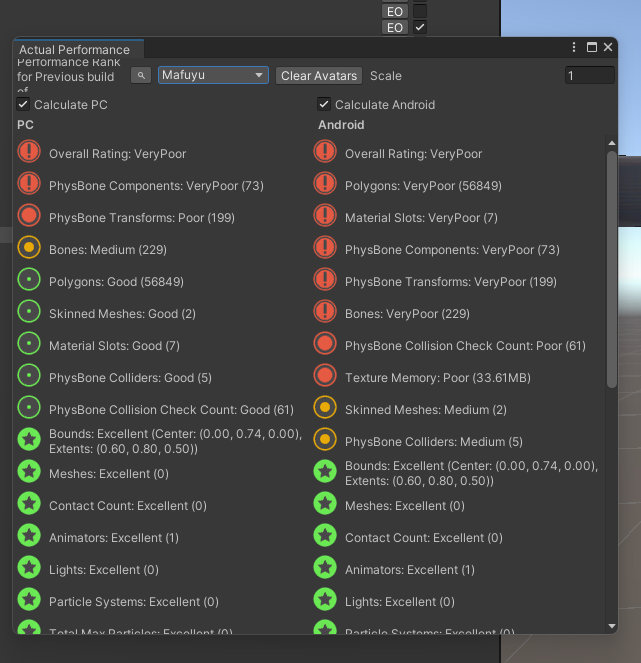Click the PC Particle Systems Excellent star icon
The height and width of the screenshot is (663, 641).
(29, 599)
